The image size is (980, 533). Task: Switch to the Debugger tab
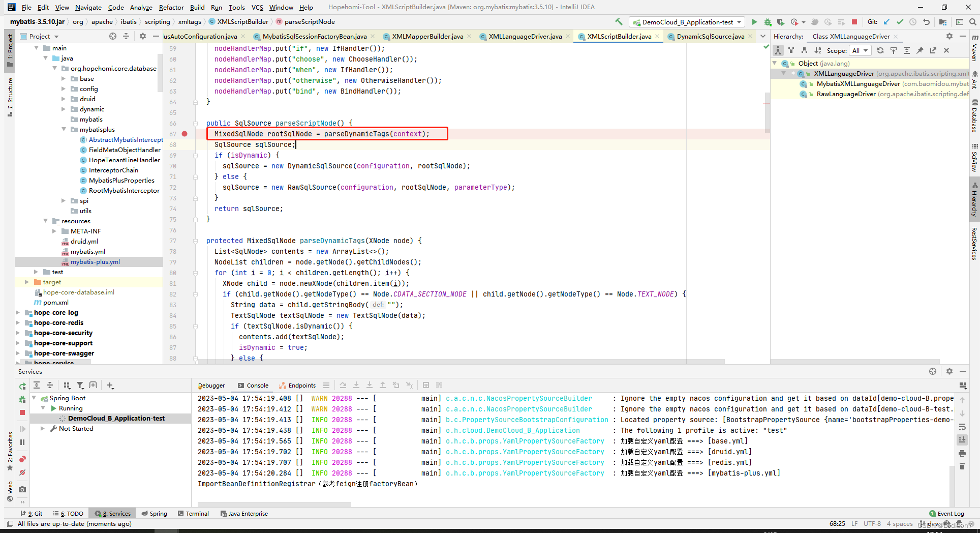click(211, 386)
